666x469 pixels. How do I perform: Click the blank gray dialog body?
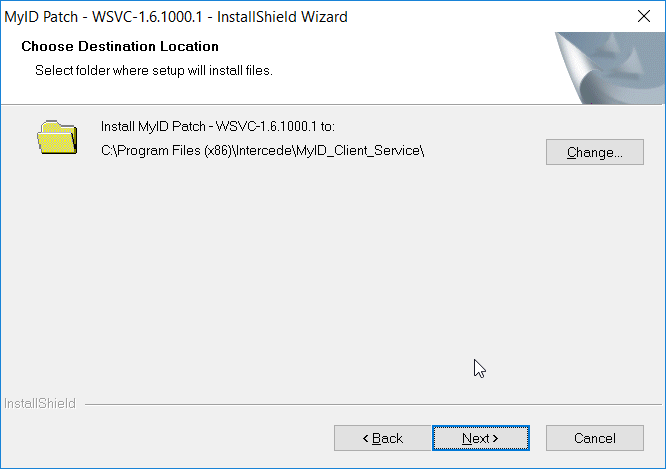[x=300, y=280]
